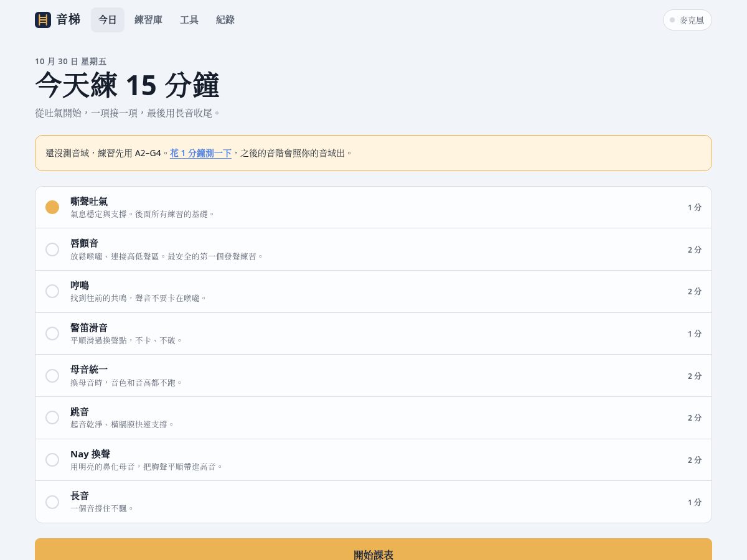Screen dimensions: 747x560
Task: Click the description 換母音時，音色和音高都不跑
Action: point(123,383)
